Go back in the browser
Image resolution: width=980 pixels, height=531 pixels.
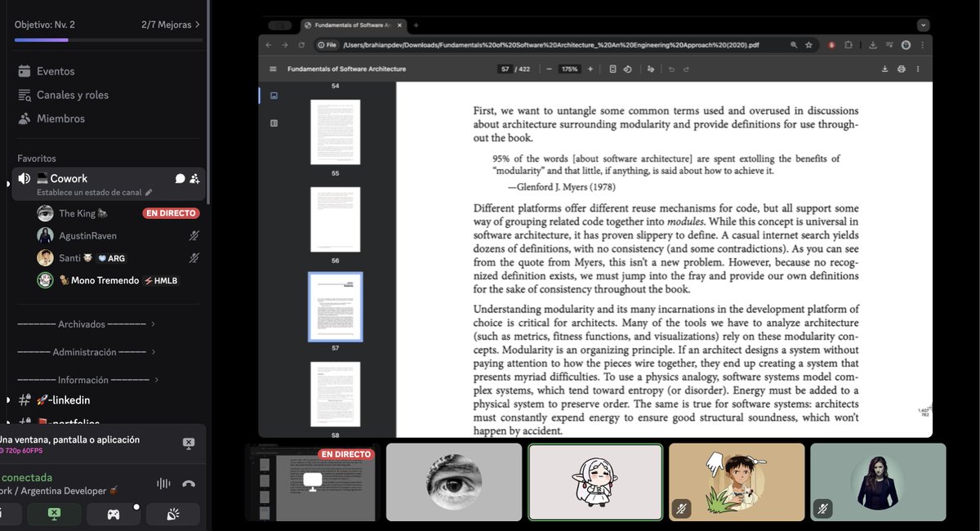point(269,45)
